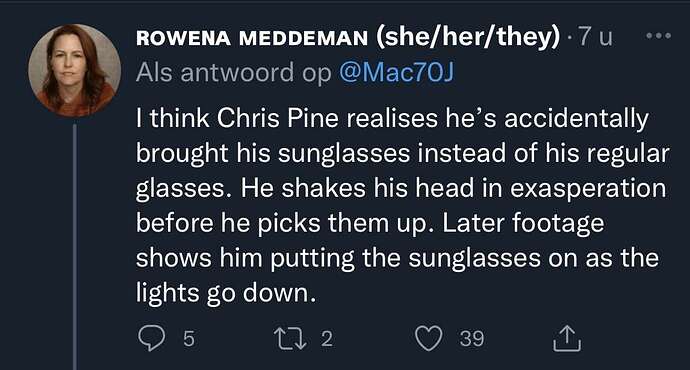Like the tweet with the heart icon

point(429,338)
